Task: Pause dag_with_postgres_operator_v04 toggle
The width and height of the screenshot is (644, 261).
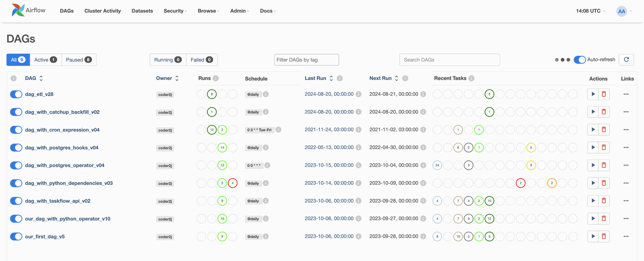Action: [16, 165]
